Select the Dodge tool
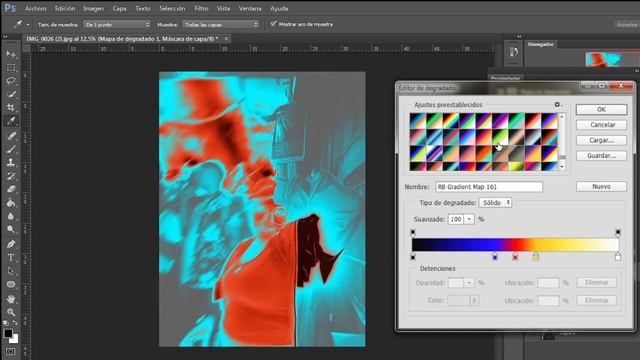The image size is (640, 360). [11, 230]
